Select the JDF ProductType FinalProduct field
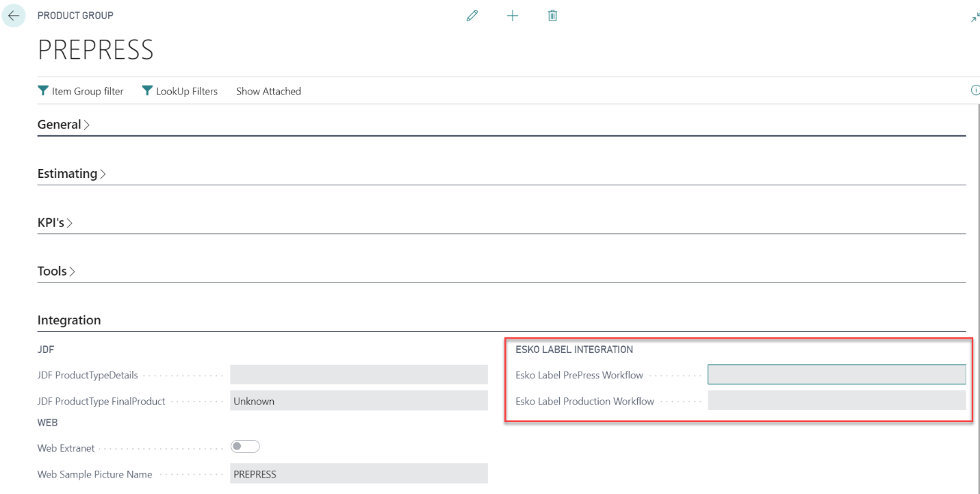The height and width of the screenshot is (494, 980). click(x=359, y=401)
